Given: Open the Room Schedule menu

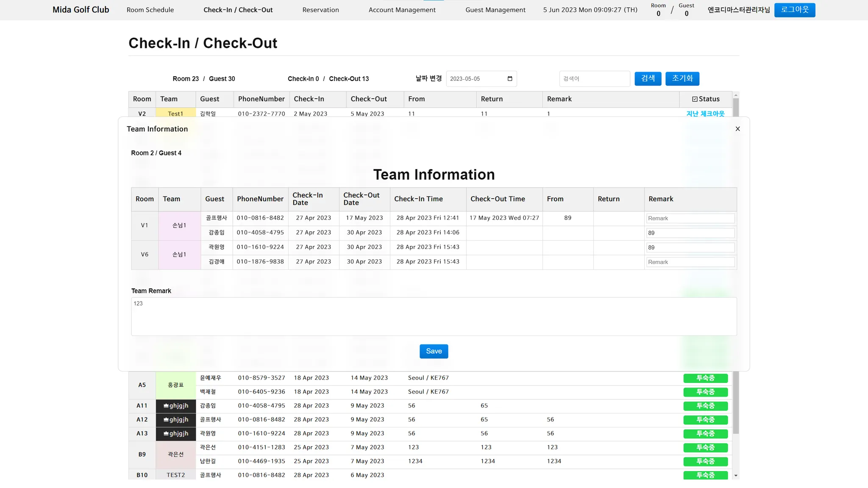Looking at the screenshot, I should point(150,10).
